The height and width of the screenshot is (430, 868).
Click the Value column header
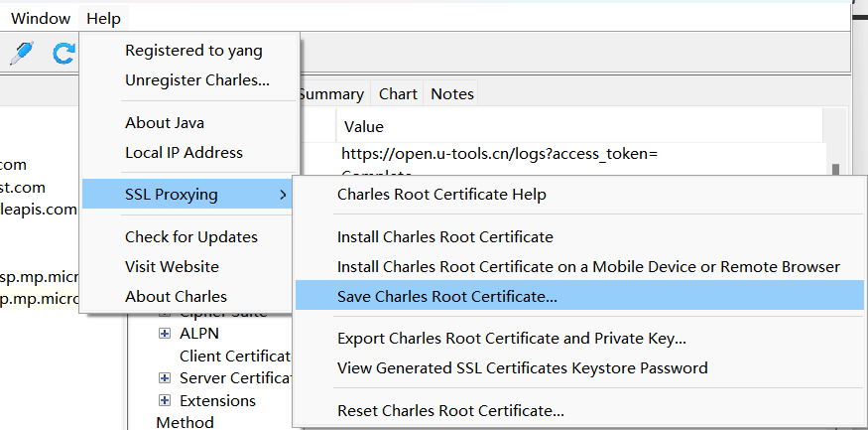(x=579, y=126)
